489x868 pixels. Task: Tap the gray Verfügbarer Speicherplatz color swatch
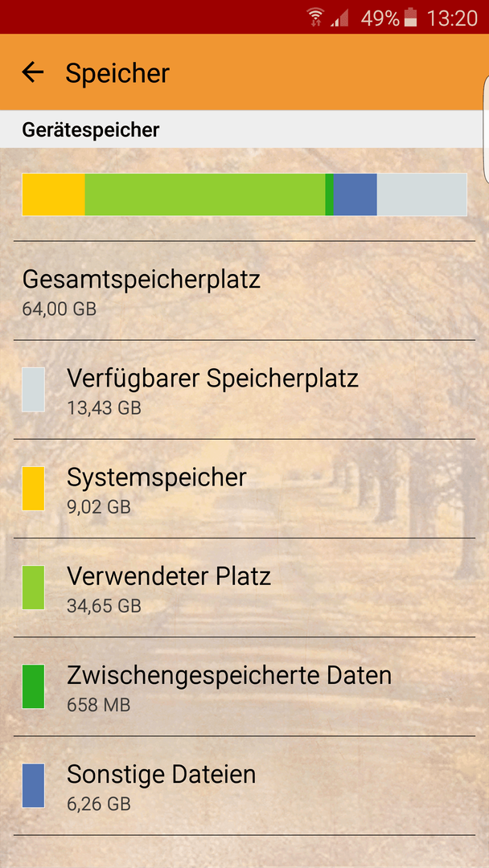tap(33, 390)
